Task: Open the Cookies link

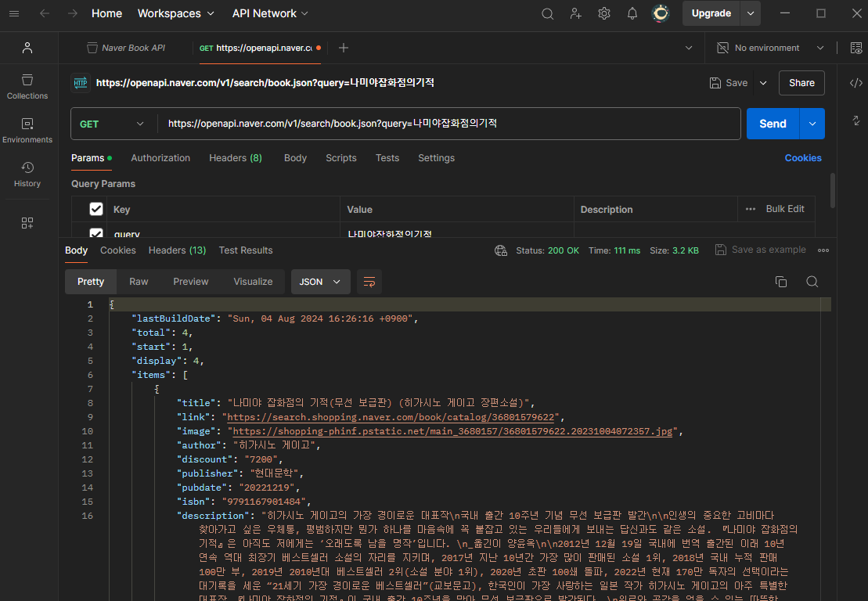Action: click(803, 158)
